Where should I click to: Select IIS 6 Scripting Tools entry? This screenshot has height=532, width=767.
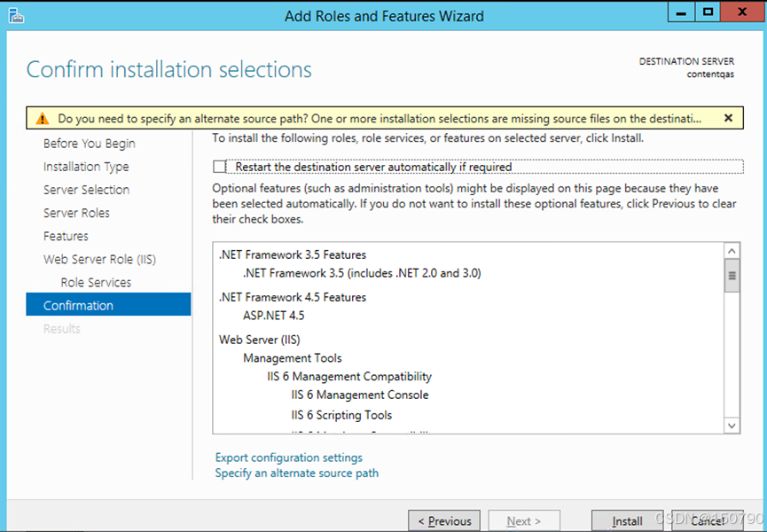(341, 415)
